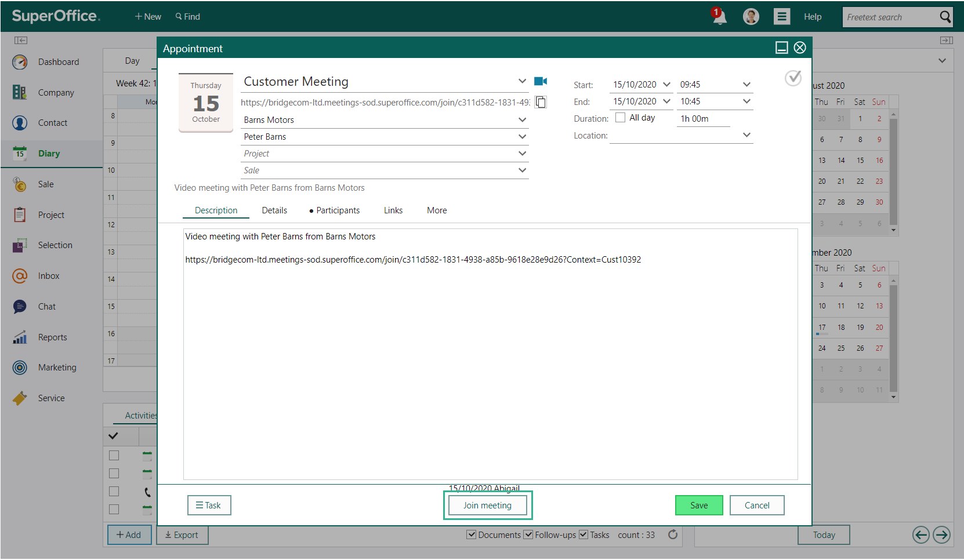The height and width of the screenshot is (560, 964).
Task: Click the select-all checkmark in activities header
Action: [113, 435]
